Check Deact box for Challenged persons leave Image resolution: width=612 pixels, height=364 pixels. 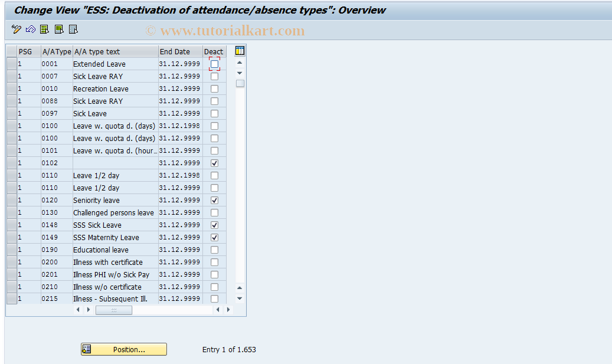tap(214, 212)
